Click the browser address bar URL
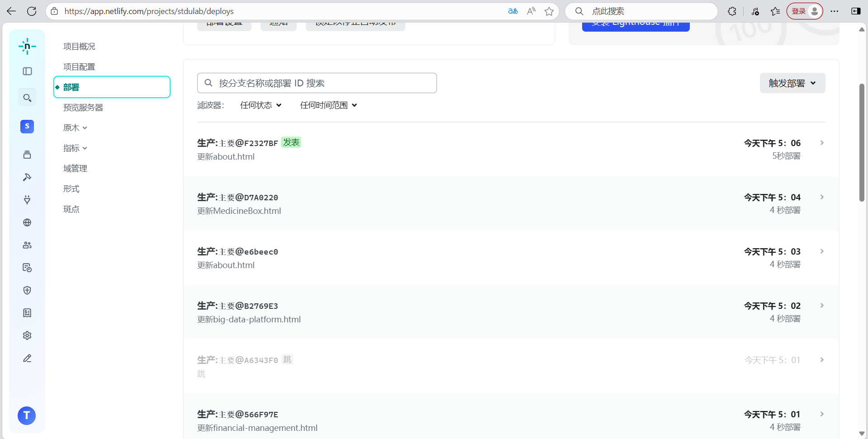 pos(149,11)
